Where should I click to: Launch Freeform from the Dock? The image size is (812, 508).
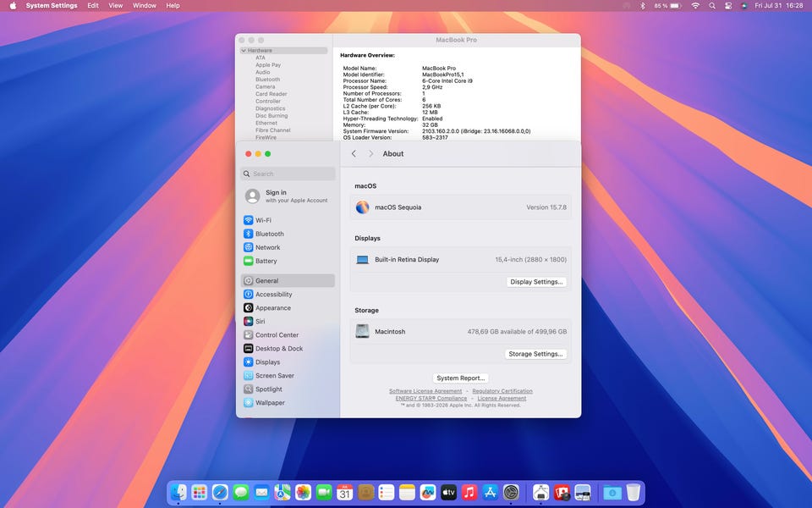coord(428,492)
